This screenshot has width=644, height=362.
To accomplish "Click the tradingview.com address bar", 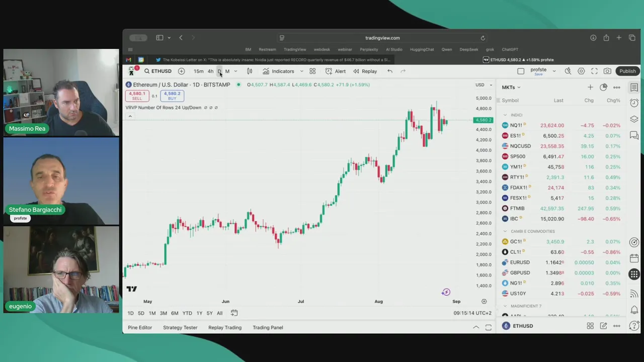I will (x=382, y=38).
